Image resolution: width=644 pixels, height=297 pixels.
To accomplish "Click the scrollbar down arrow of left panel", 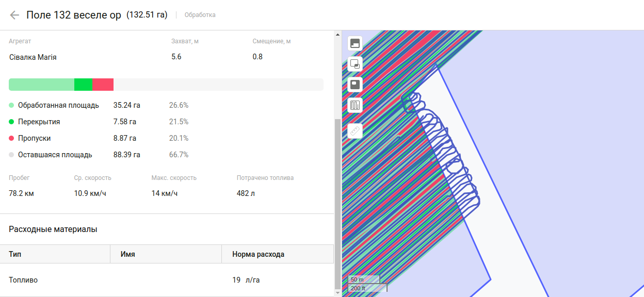I will [338, 293].
